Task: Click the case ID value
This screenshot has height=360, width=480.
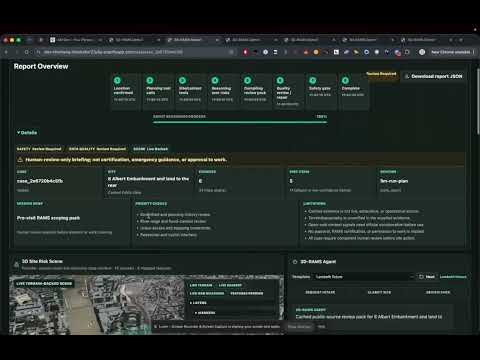Action: click(x=40, y=181)
